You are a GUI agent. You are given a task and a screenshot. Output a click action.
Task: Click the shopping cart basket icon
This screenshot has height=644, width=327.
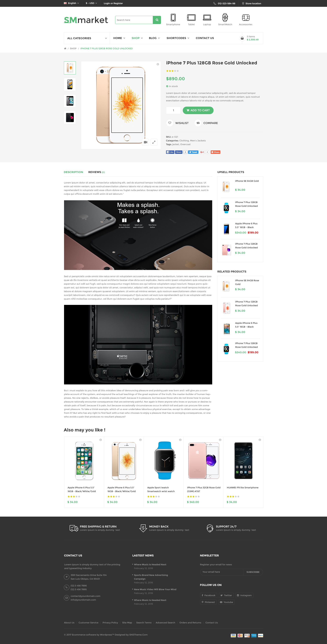tap(242, 38)
